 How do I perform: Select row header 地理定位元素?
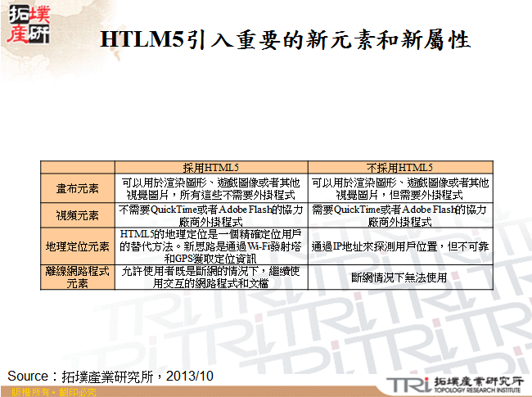(78, 246)
